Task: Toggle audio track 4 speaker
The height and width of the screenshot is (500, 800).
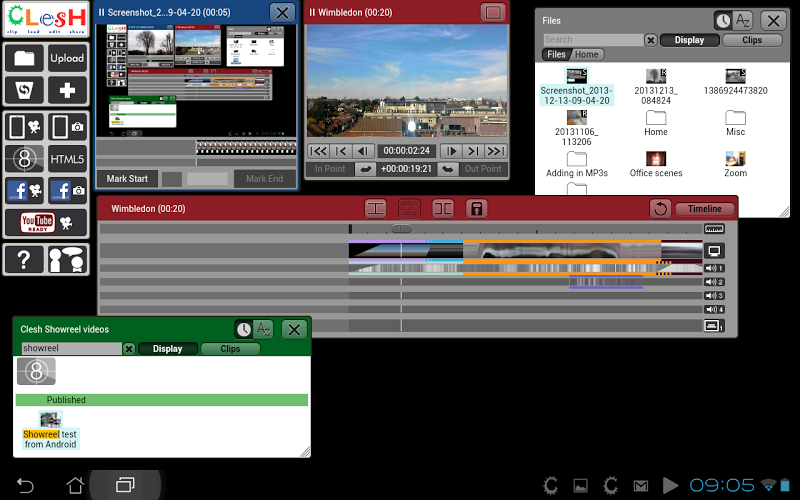Action: click(x=714, y=310)
